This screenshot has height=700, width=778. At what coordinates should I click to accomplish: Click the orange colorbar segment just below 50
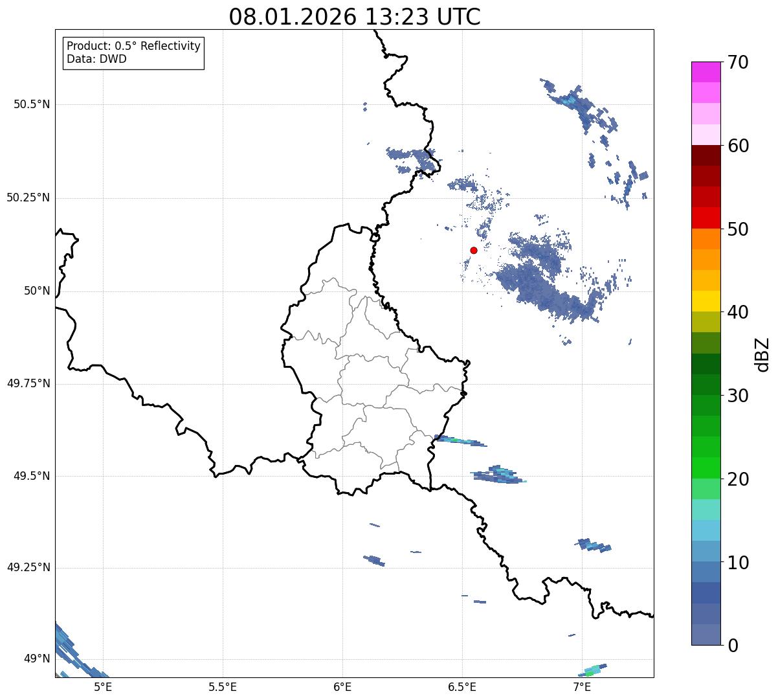pos(706,239)
